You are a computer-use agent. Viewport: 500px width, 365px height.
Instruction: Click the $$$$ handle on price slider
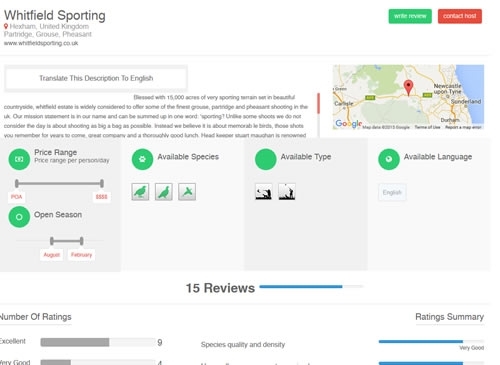(102, 183)
